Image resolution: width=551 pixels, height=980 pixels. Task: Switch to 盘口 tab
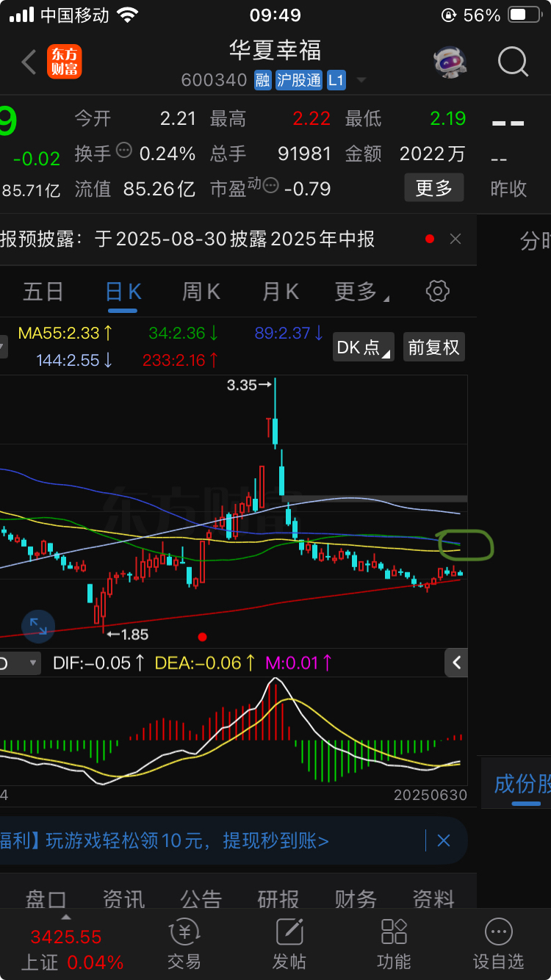46,899
